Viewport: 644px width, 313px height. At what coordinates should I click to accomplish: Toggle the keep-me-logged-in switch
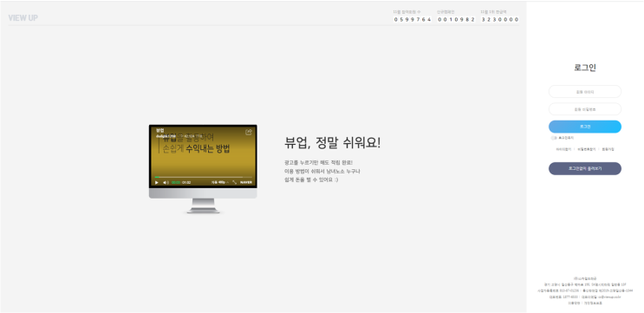[x=555, y=138]
